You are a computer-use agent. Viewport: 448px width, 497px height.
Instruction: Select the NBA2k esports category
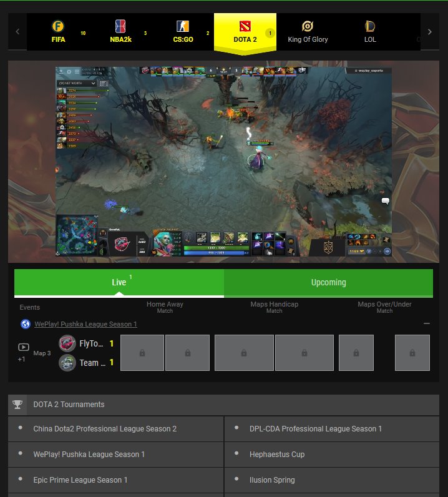[x=120, y=32]
